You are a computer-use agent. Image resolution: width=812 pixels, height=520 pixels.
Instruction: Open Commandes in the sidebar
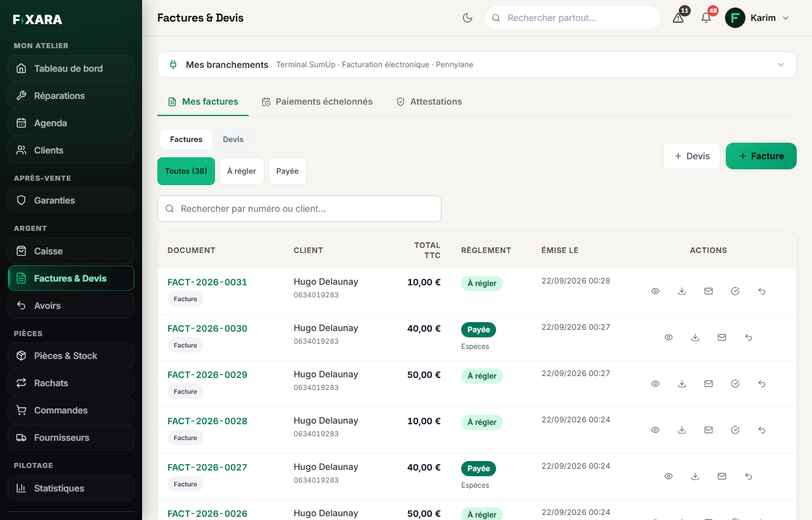(x=71, y=410)
